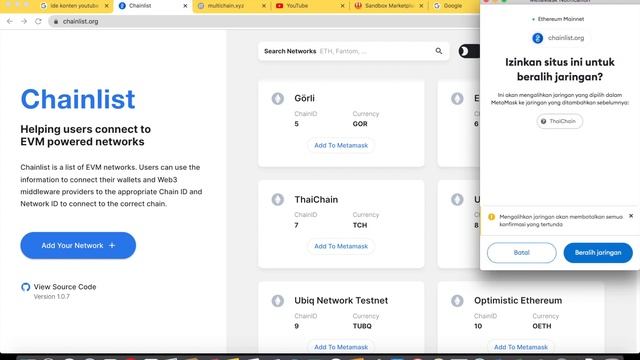Click the browser forward arrow

24,21
